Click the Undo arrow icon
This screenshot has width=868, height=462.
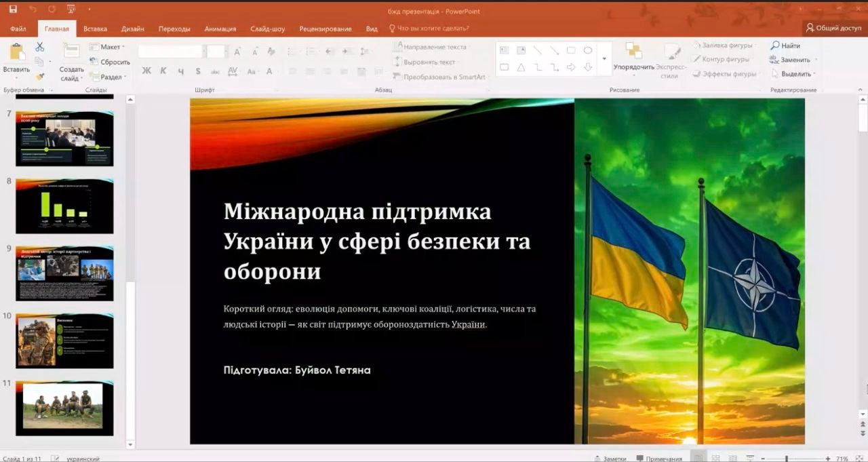33,9
